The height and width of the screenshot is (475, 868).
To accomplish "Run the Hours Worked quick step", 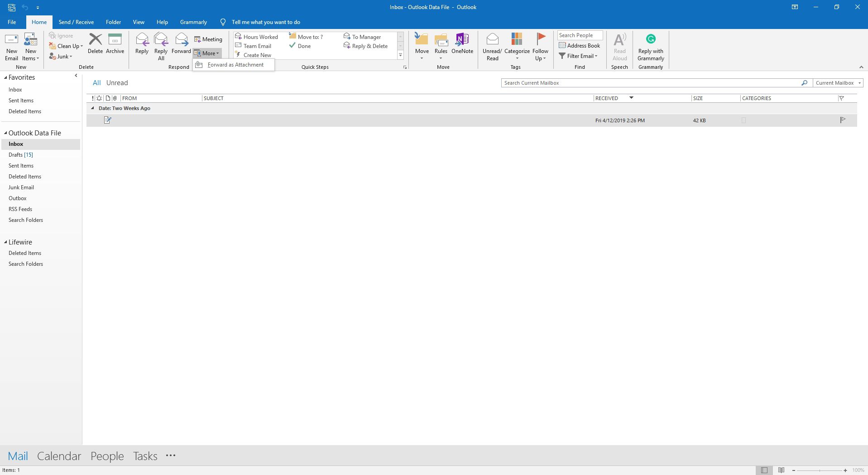I will pyautogui.click(x=256, y=37).
